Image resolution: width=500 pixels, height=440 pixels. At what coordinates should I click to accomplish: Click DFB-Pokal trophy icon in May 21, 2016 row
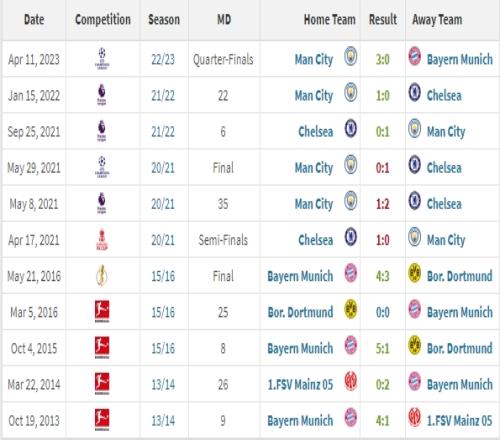click(102, 276)
